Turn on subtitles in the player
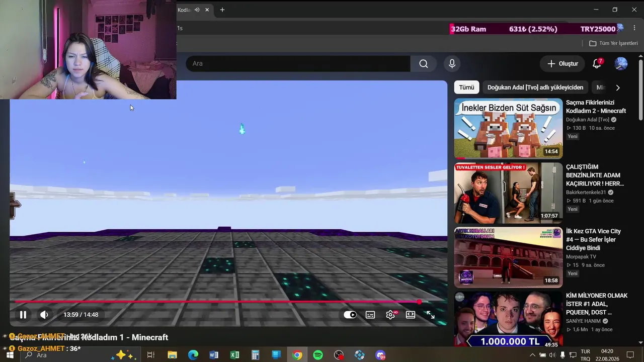This screenshot has width=644, height=362. pos(370,315)
